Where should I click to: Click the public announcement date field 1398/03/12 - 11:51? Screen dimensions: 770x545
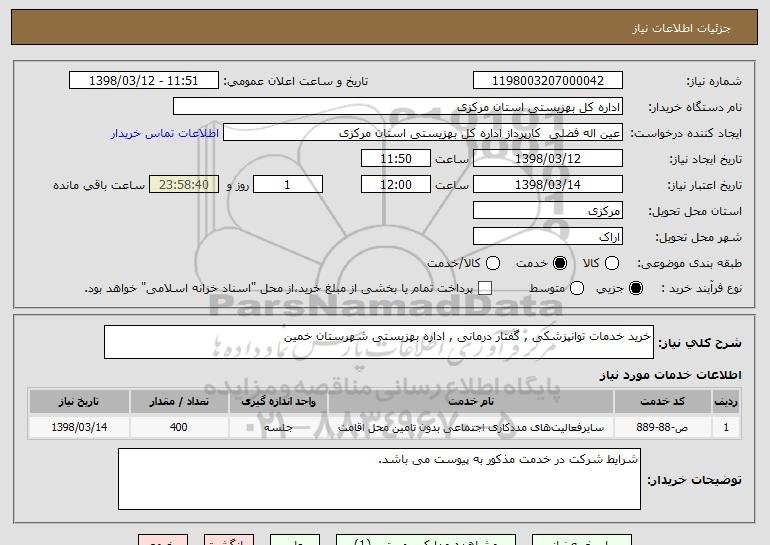144,81
